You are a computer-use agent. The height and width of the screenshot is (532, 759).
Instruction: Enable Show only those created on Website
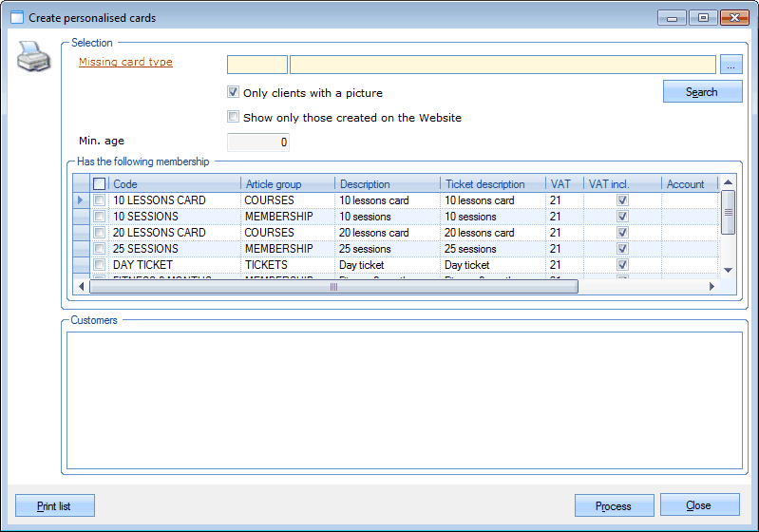click(233, 118)
